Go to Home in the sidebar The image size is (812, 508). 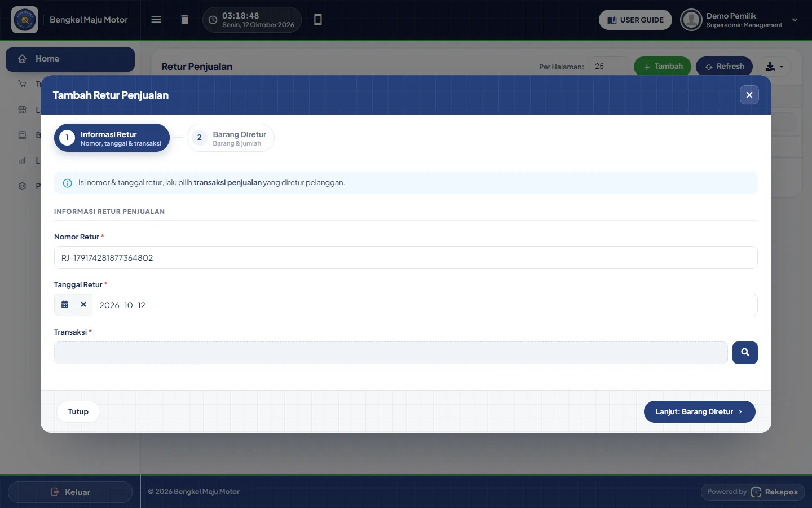click(x=70, y=59)
